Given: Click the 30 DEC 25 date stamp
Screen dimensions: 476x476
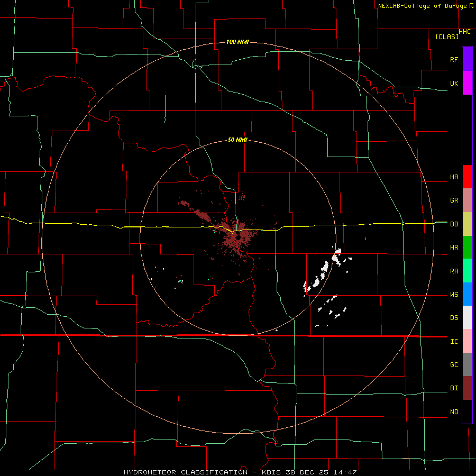Looking at the screenshot, I should 307,472.
